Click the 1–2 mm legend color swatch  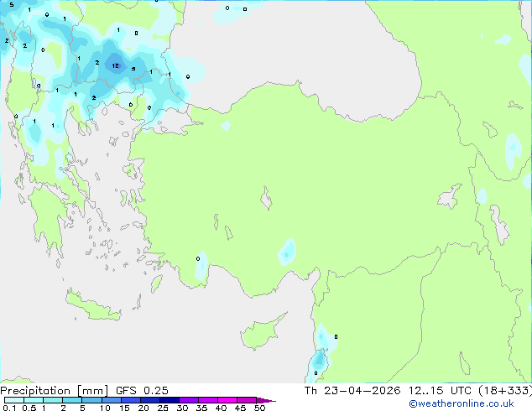coord(53,400)
